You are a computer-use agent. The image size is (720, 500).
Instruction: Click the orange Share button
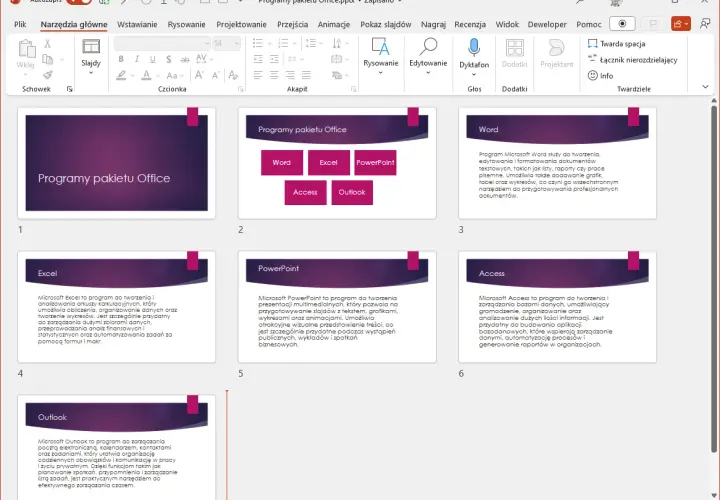(681, 24)
